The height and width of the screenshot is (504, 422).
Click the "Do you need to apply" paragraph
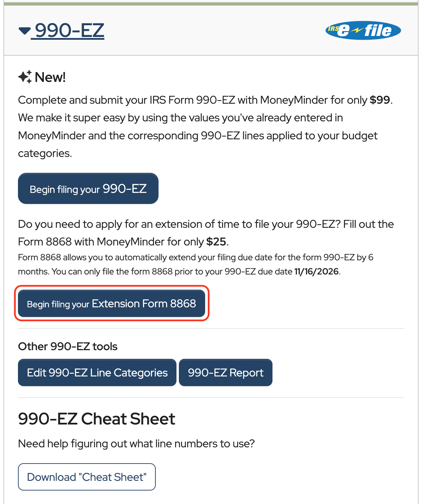pos(206,233)
